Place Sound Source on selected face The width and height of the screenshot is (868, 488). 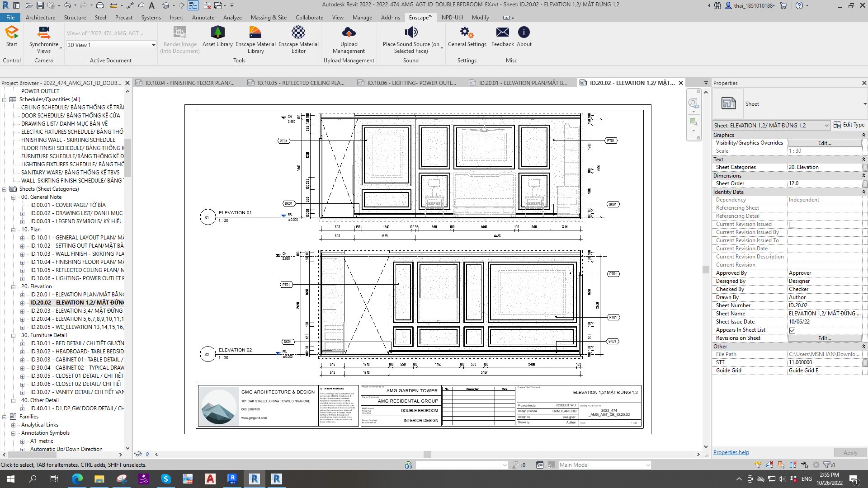[x=411, y=40]
